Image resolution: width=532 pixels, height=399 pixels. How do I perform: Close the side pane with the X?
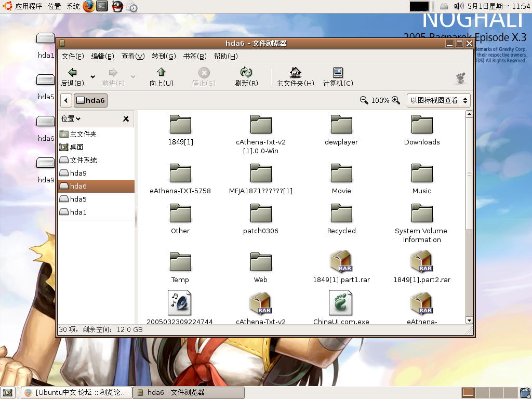pos(126,119)
